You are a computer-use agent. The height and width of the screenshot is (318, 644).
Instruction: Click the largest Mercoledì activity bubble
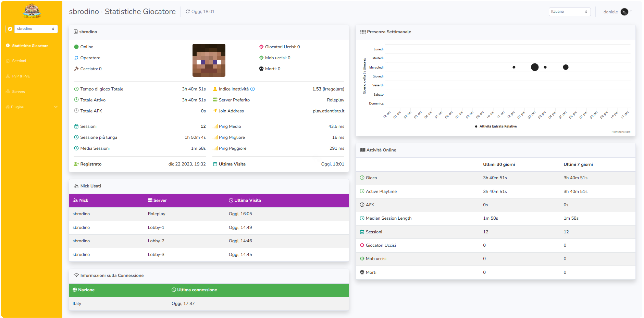click(x=534, y=67)
